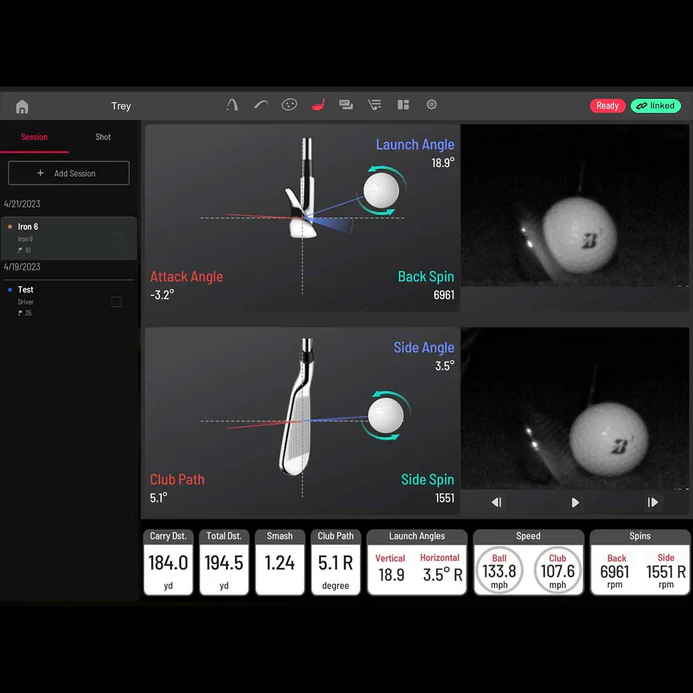Open the dashboard layout icon
693x693 pixels.
click(403, 105)
